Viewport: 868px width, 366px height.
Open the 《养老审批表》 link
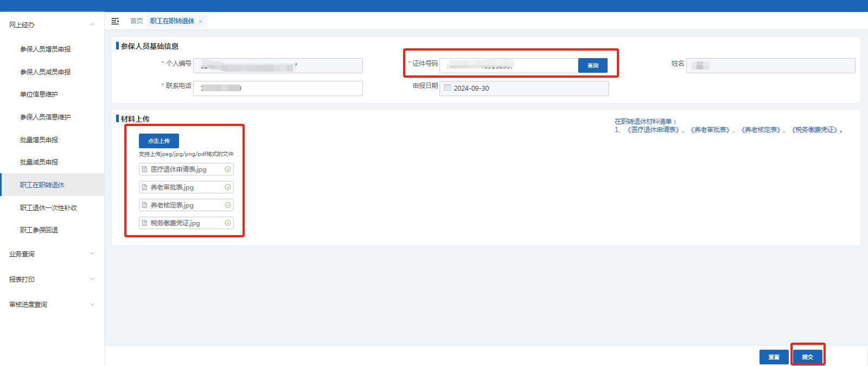(710, 130)
